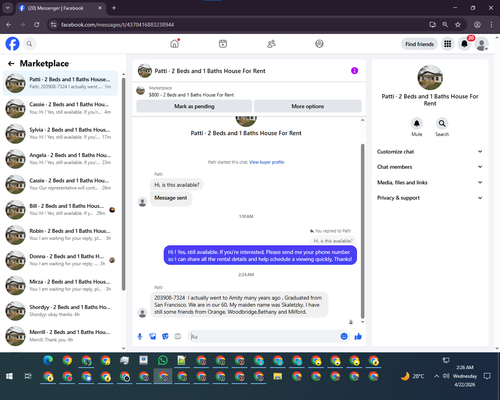Click the chat messages scrollbar
This screenshot has width=500, height=400.
[363, 231]
